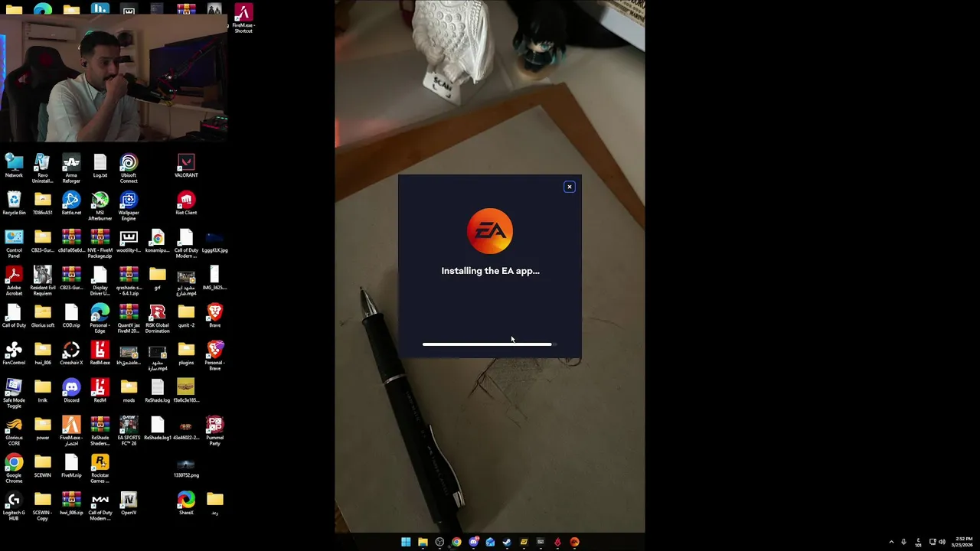Select the RedM.exe desktop icon

100,354
